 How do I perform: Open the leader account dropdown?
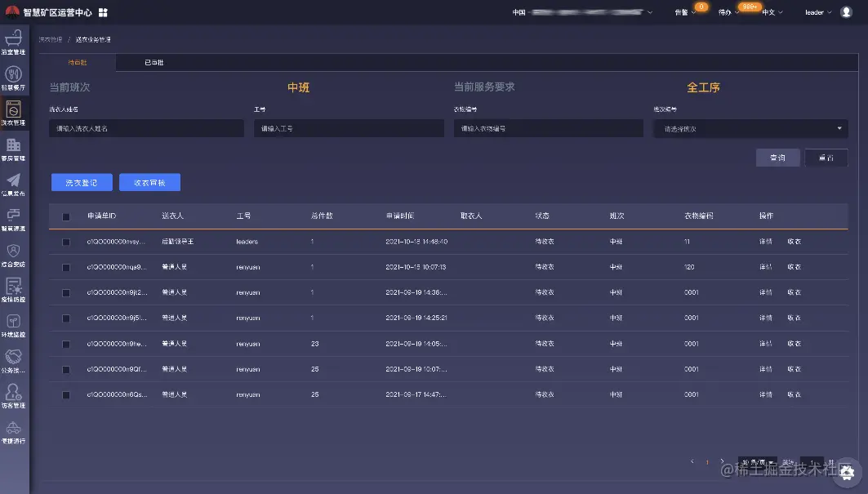click(x=818, y=12)
